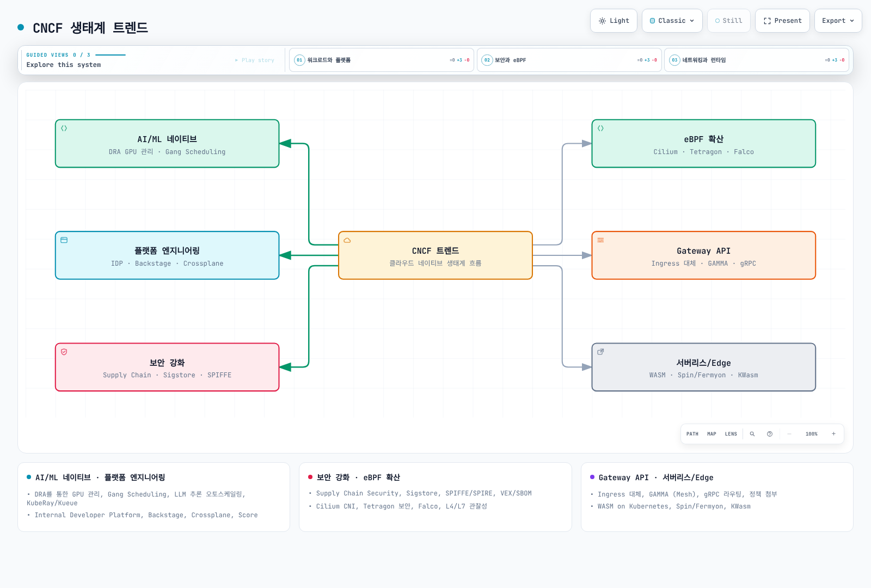Click the "Explore this system" text

(x=64, y=65)
